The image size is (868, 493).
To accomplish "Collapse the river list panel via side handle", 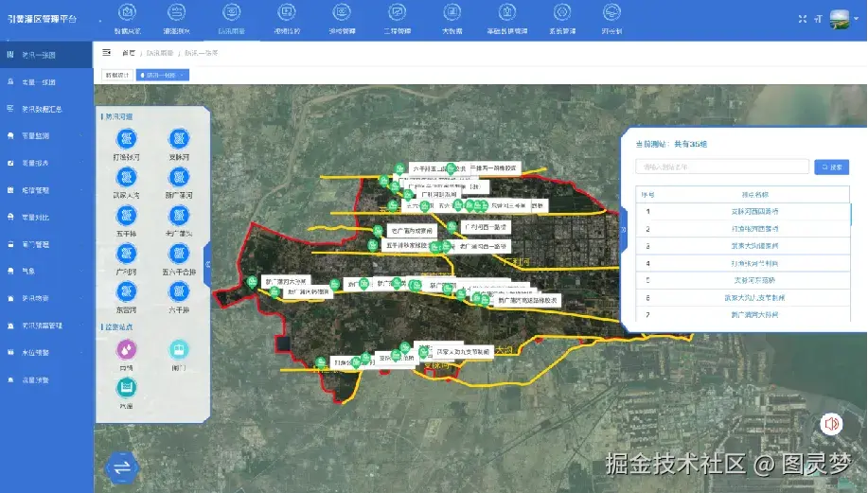I will (207, 265).
